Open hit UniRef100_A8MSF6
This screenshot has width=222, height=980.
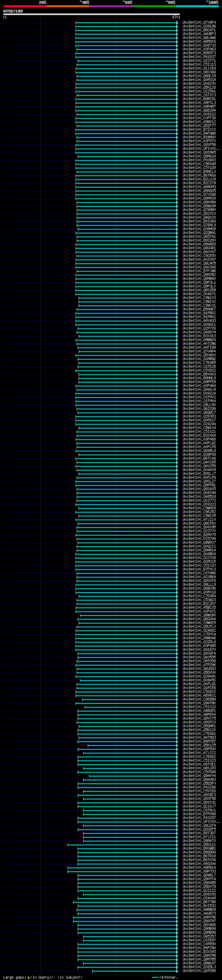click(x=199, y=41)
